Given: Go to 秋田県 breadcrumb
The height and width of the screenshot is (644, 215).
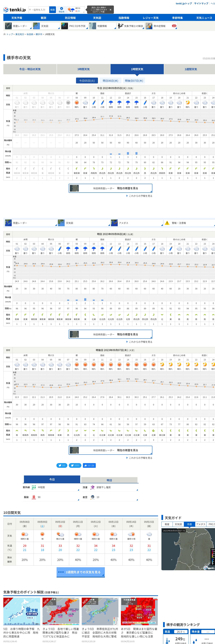Looking at the screenshot, I should (x=30, y=34).
